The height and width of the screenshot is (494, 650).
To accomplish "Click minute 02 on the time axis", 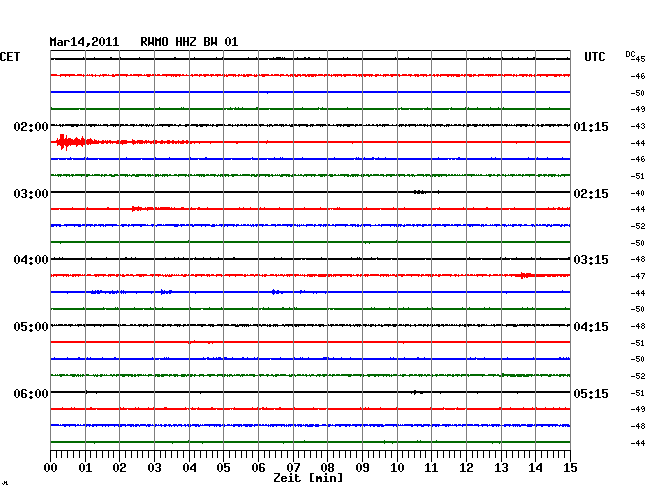I will pos(119,468).
